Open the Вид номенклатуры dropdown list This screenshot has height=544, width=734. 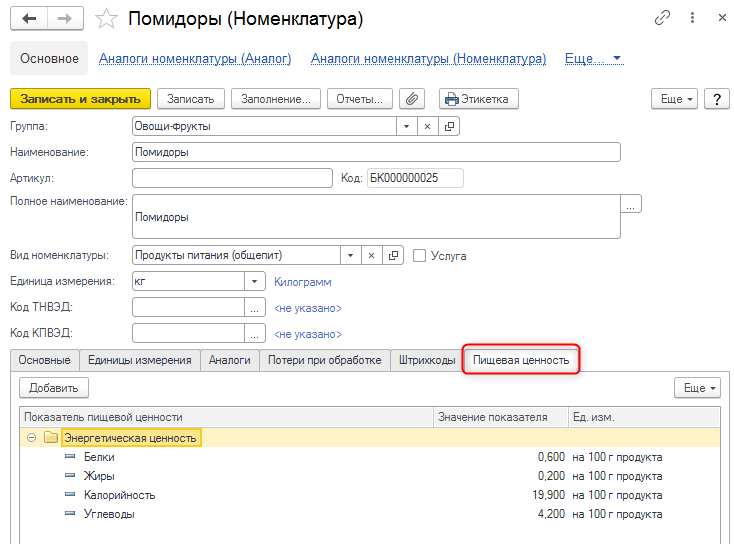point(350,255)
